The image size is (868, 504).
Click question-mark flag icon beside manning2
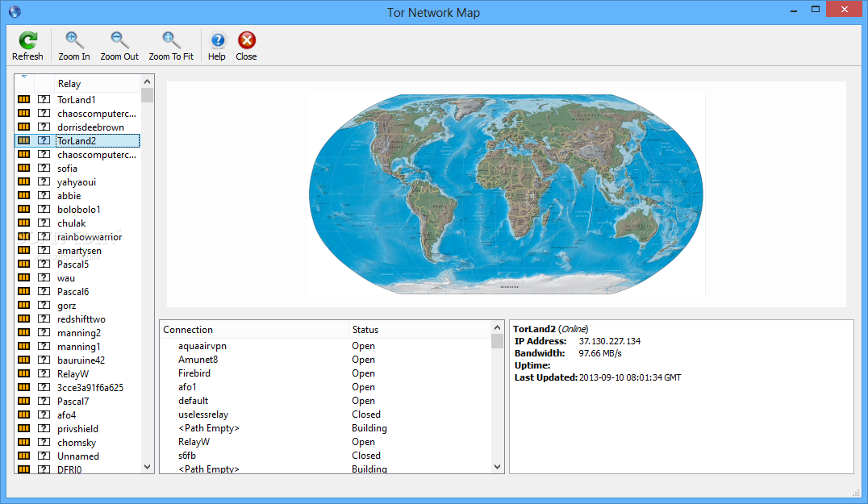(x=44, y=332)
